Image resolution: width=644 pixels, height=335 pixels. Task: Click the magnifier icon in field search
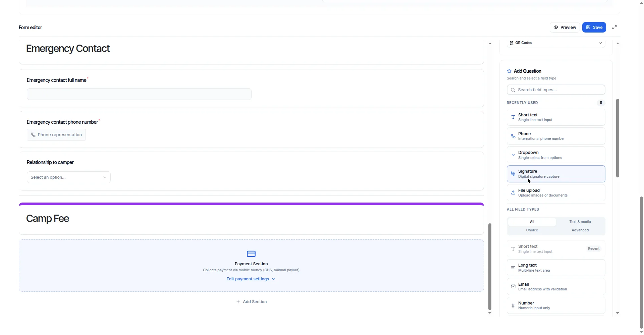coord(513,90)
